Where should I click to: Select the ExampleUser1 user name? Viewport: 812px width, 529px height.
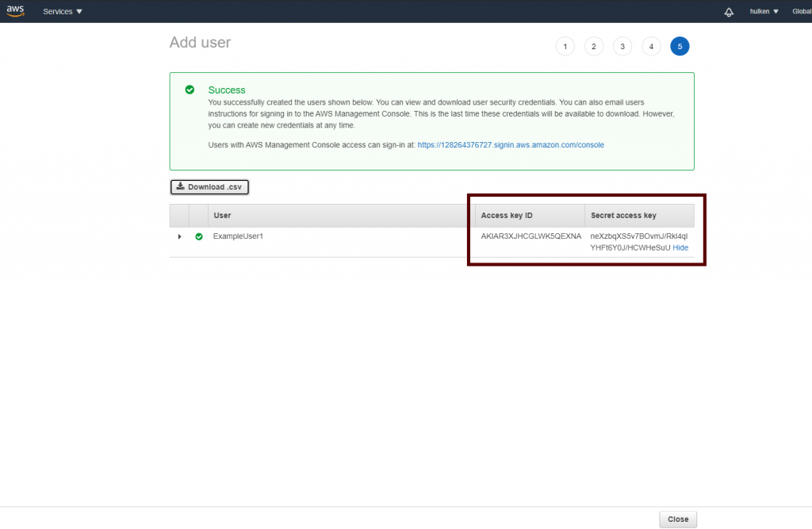pyautogui.click(x=238, y=236)
